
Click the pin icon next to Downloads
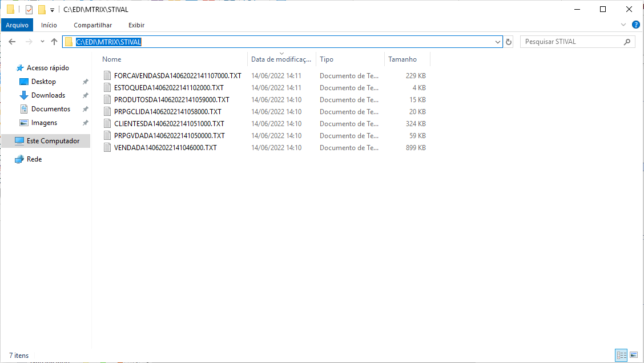(x=86, y=95)
